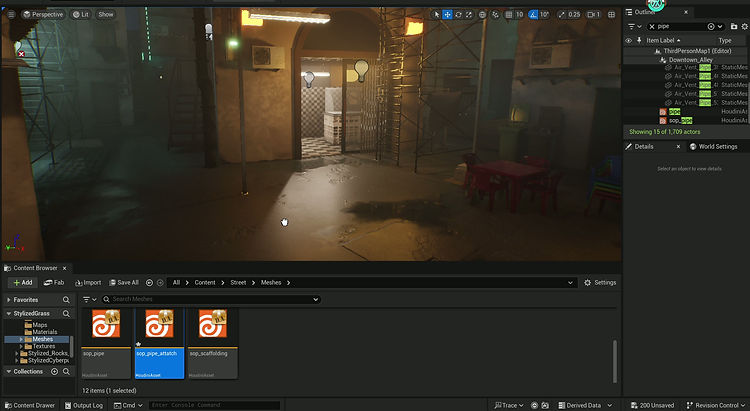750x411 pixels.
Task: Activate the Rotate gizmo tool
Action: coord(458,15)
